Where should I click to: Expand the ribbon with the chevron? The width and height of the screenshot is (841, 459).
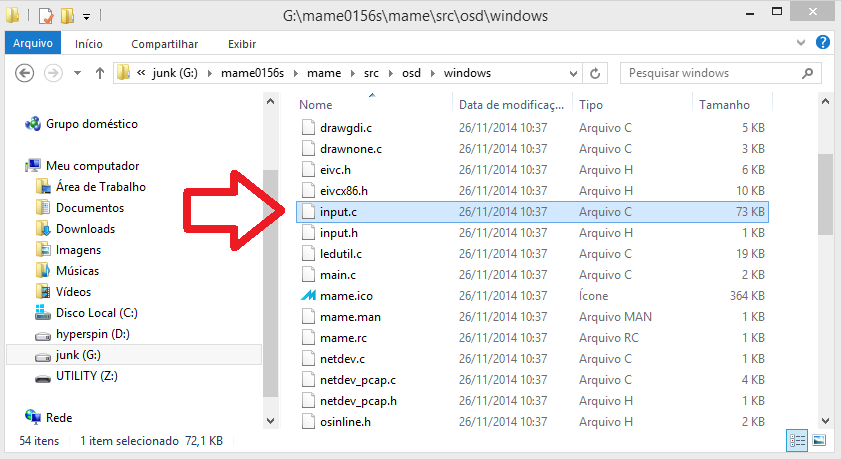801,42
